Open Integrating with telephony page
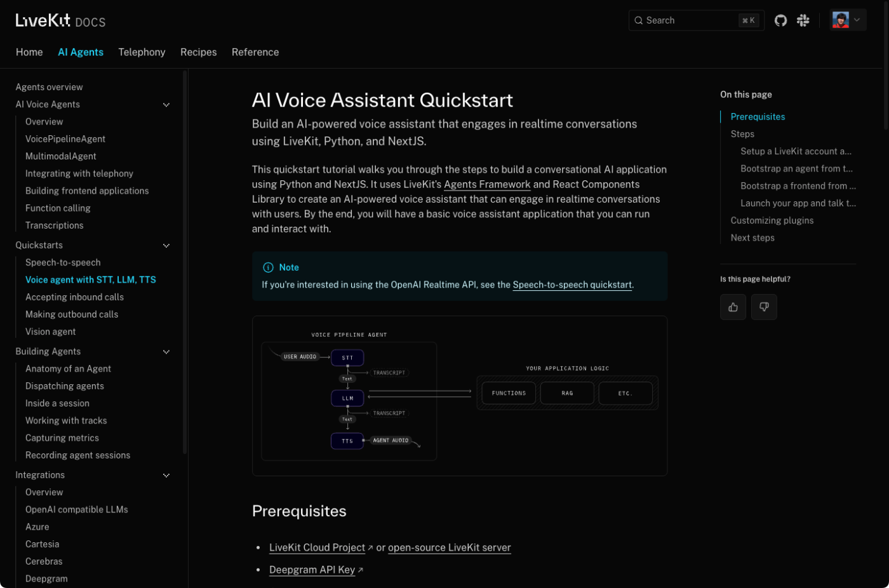 tap(79, 173)
